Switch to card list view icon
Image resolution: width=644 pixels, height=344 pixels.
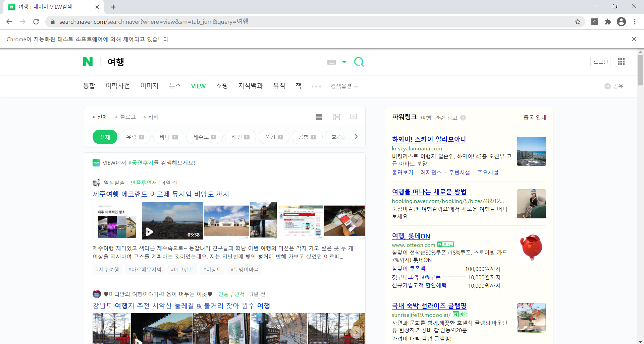[x=319, y=117]
